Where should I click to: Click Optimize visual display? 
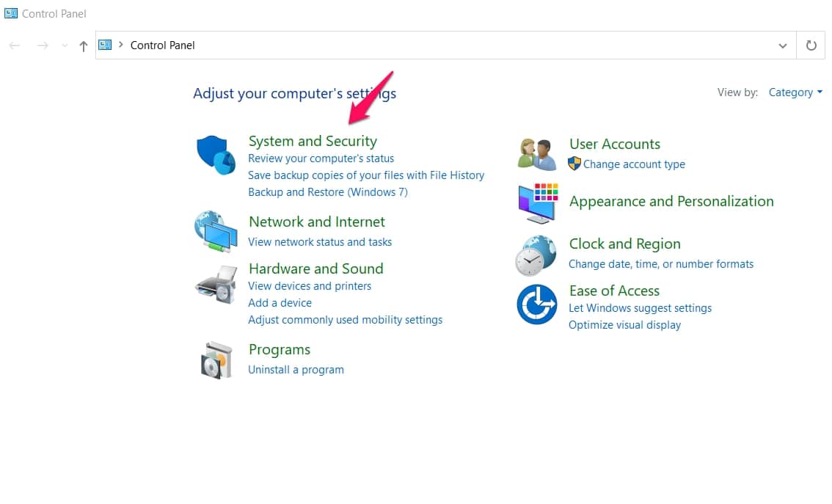pyautogui.click(x=624, y=325)
